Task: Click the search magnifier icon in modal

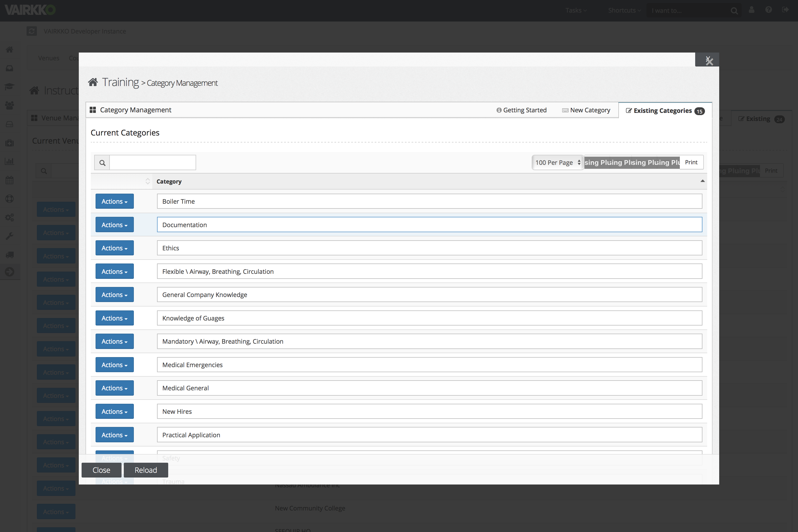Action: (102, 163)
